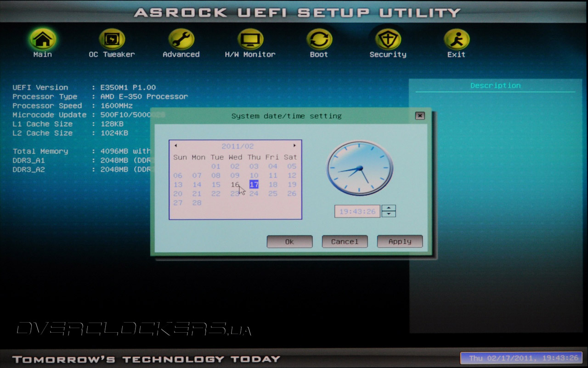Click the Description panel heading
The width and height of the screenshot is (588, 368).
click(x=495, y=86)
